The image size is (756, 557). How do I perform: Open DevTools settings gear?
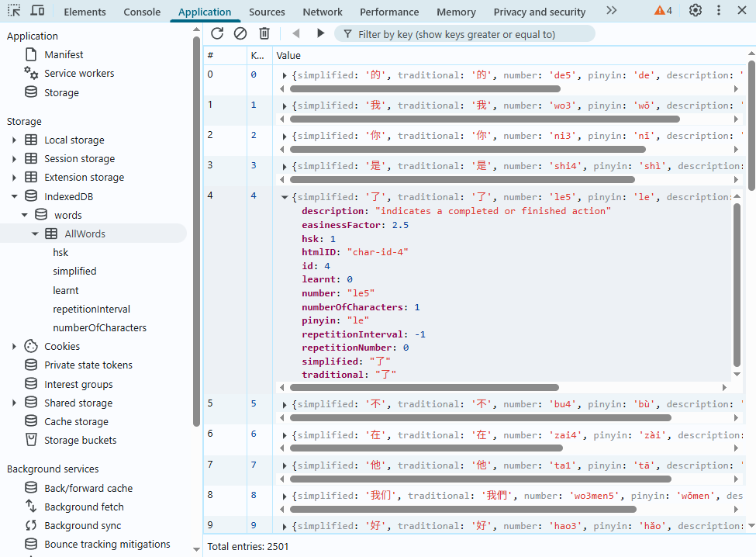pos(696,11)
